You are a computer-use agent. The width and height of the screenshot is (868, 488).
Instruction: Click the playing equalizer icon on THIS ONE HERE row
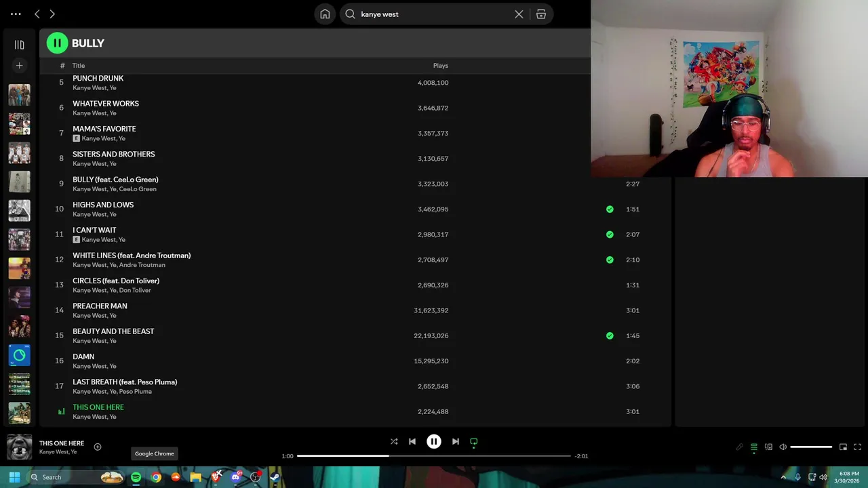tap(61, 411)
